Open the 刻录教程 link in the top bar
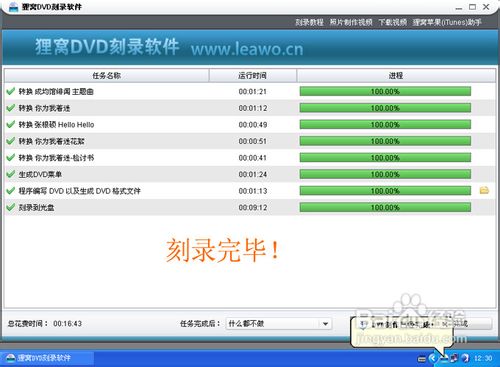The width and height of the screenshot is (500, 367). [x=309, y=22]
